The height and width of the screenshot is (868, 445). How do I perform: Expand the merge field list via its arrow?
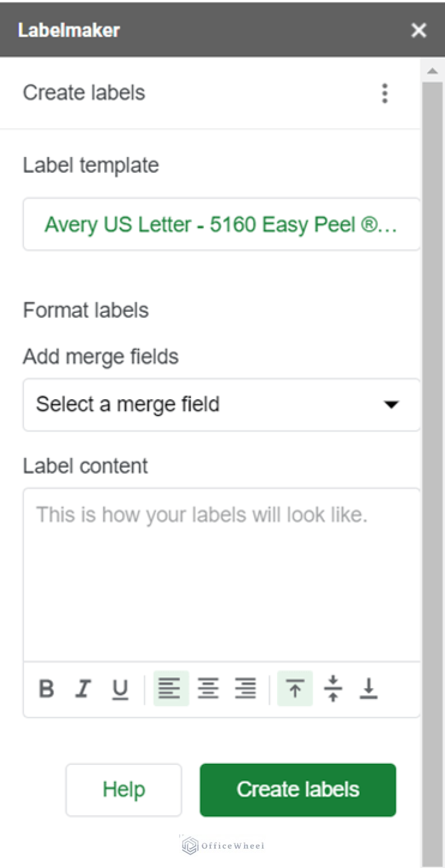[392, 404]
